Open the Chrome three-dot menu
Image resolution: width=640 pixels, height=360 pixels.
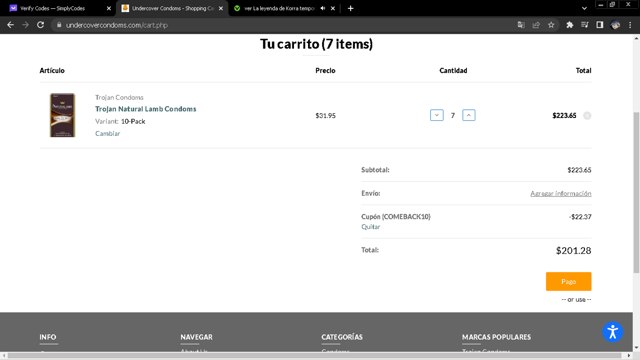coord(630,25)
